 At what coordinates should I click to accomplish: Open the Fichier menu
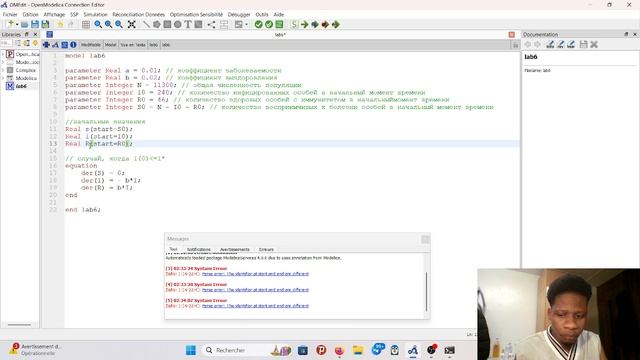pos(10,14)
